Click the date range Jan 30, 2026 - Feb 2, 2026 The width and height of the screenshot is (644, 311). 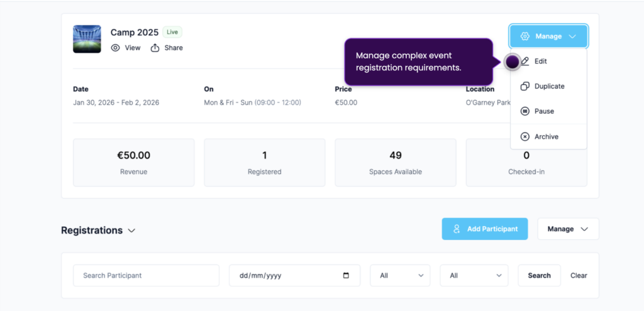[x=116, y=102]
